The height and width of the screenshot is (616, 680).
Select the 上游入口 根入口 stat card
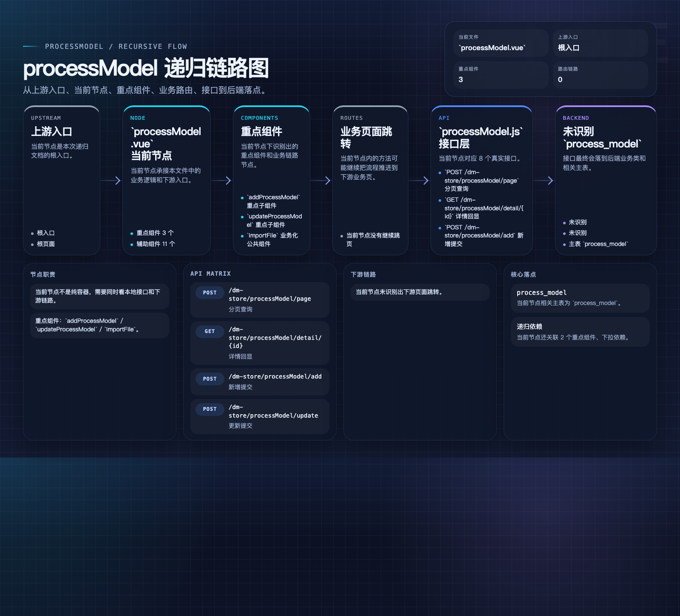click(x=601, y=43)
